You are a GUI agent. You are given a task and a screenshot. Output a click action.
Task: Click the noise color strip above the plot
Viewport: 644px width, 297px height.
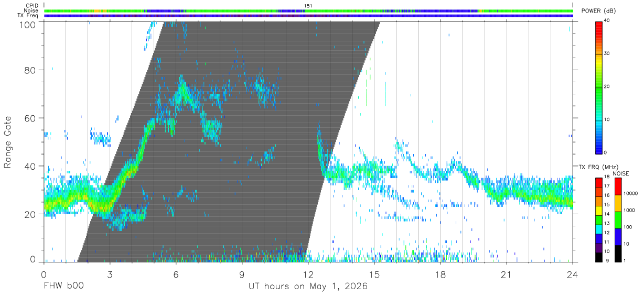(308, 10)
